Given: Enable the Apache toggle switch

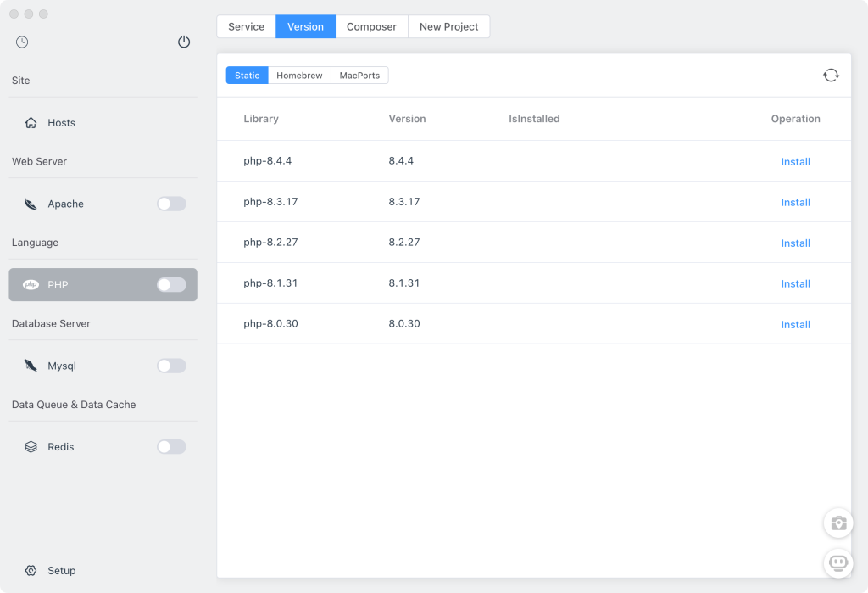Looking at the screenshot, I should pos(171,204).
